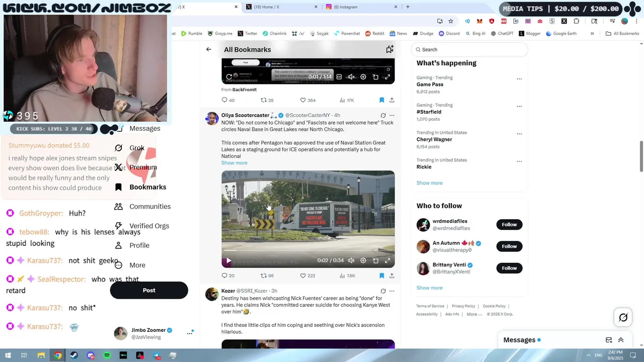Open fullscreen on the Great Lakes video
The width and height of the screenshot is (644, 362).
click(387, 260)
